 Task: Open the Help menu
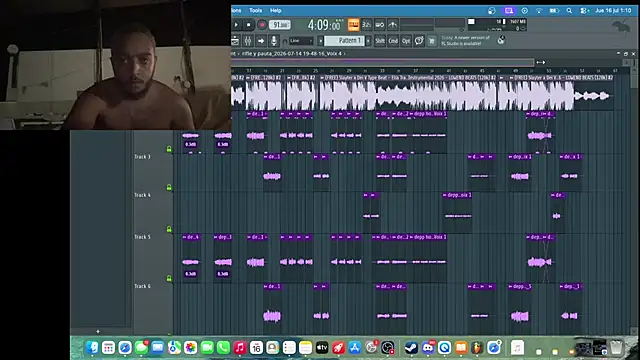click(276, 10)
